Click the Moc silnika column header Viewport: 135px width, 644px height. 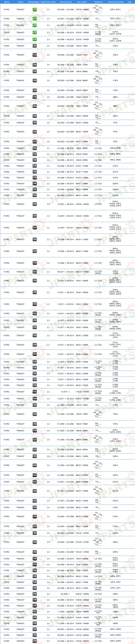[82, 2]
